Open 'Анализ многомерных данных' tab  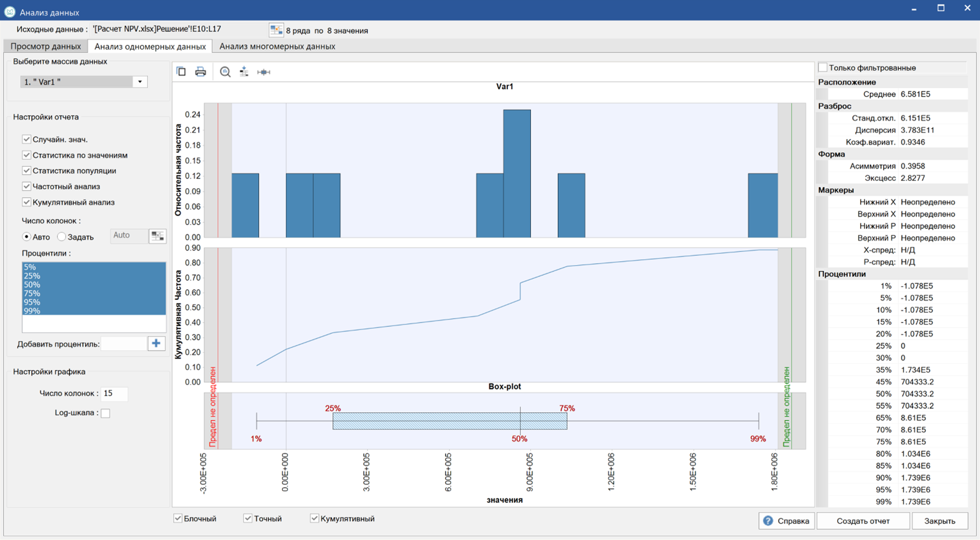click(x=277, y=46)
